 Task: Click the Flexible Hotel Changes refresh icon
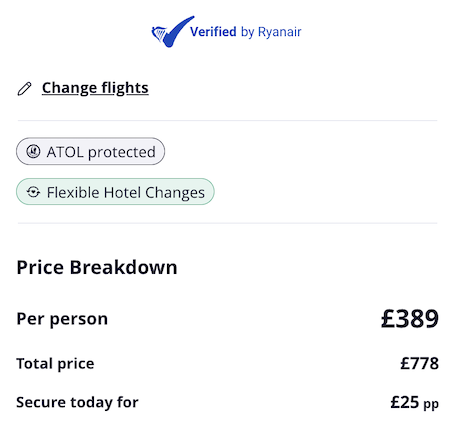click(x=33, y=192)
